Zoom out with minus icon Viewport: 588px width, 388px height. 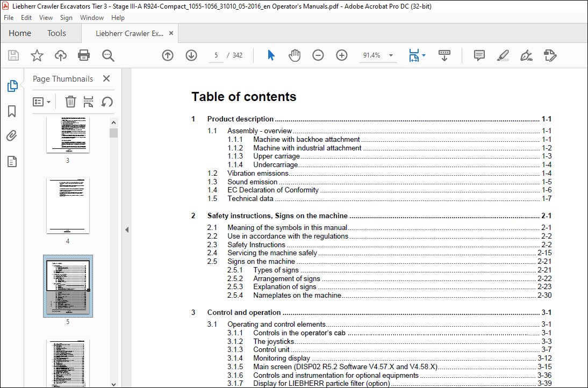tap(318, 55)
